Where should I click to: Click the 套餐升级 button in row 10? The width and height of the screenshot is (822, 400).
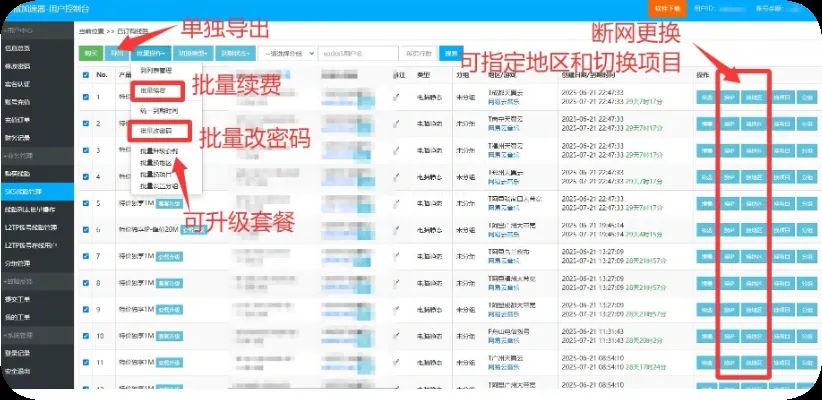[169, 336]
